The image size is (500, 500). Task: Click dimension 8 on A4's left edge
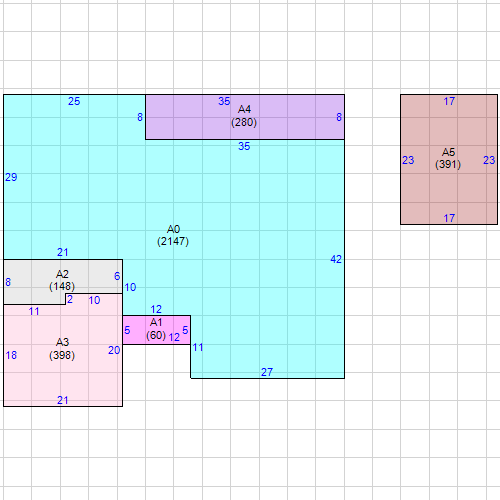(x=140, y=117)
